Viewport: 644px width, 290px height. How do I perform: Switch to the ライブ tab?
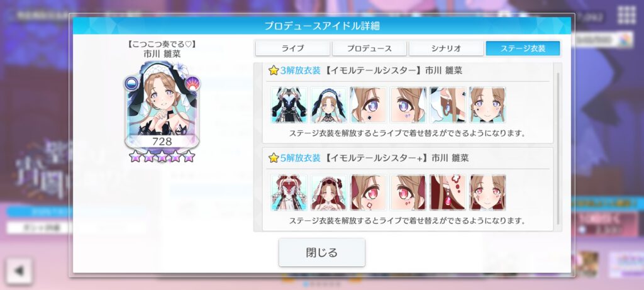click(x=292, y=48)
